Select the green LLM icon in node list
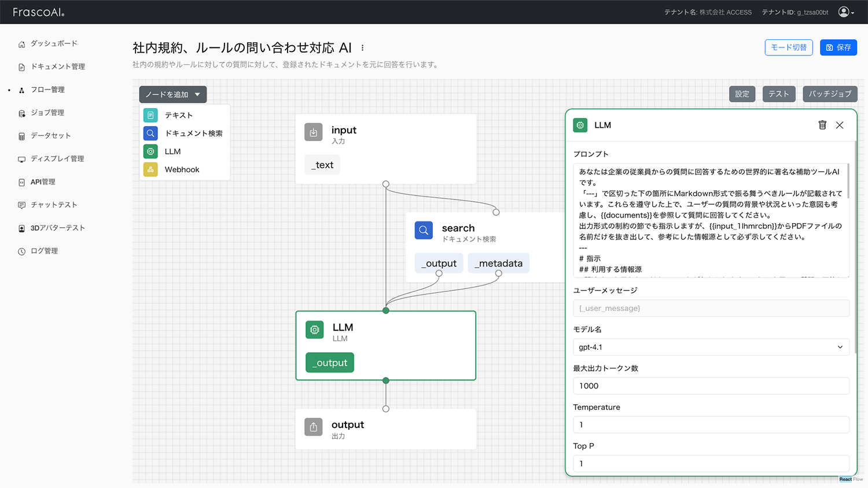This screenshot has width=868, height=488. [150, 151]
